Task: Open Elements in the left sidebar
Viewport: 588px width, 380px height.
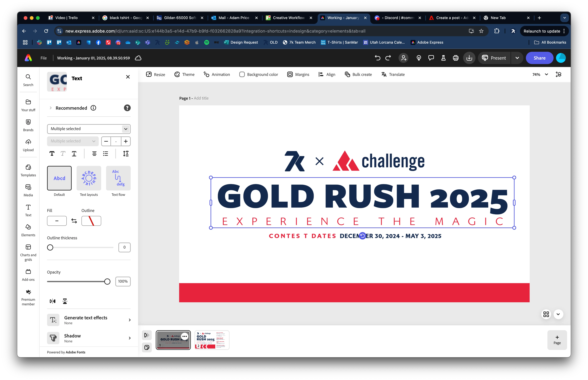Action: 28,230
